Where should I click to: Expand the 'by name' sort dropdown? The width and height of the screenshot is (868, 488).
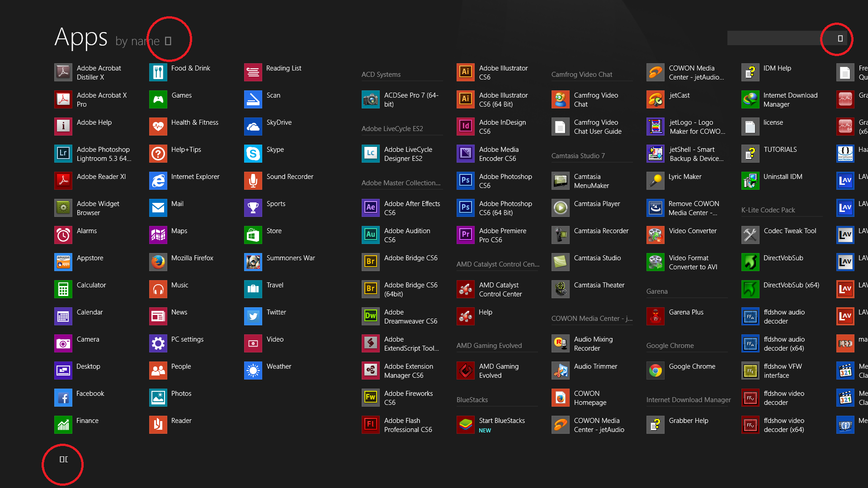coord(168,41)
